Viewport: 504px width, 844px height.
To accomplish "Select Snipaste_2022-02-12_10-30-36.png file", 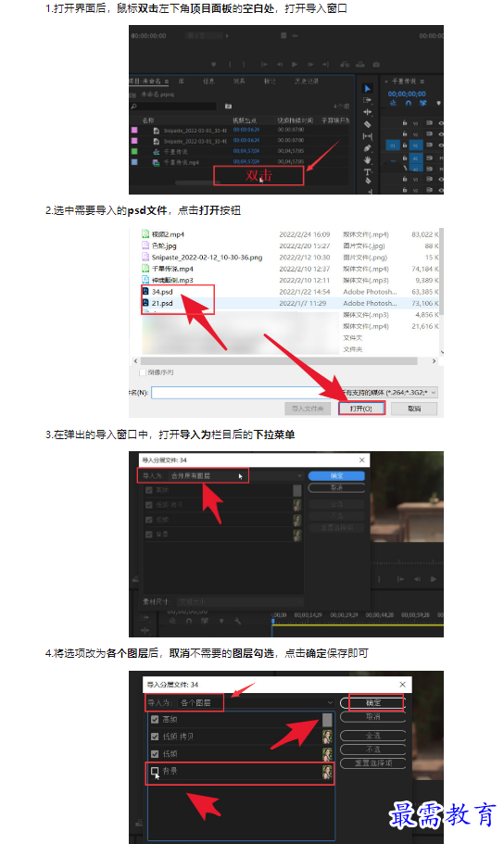I will pyautogui.click(x=207, y=258).
